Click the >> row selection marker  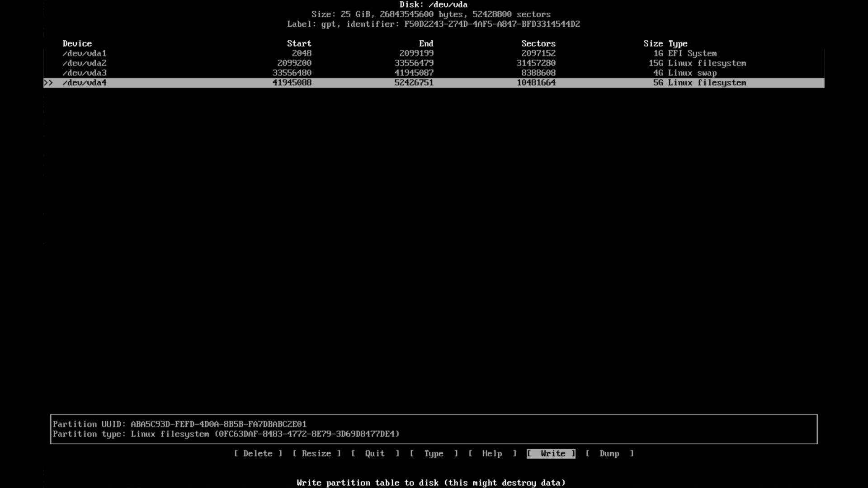point(48,83)
